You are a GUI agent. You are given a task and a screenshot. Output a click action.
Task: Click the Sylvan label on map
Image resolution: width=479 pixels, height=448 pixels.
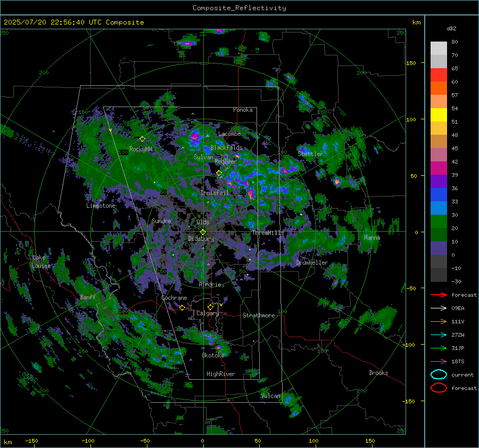pyautogui.click(x=203, y=157)
